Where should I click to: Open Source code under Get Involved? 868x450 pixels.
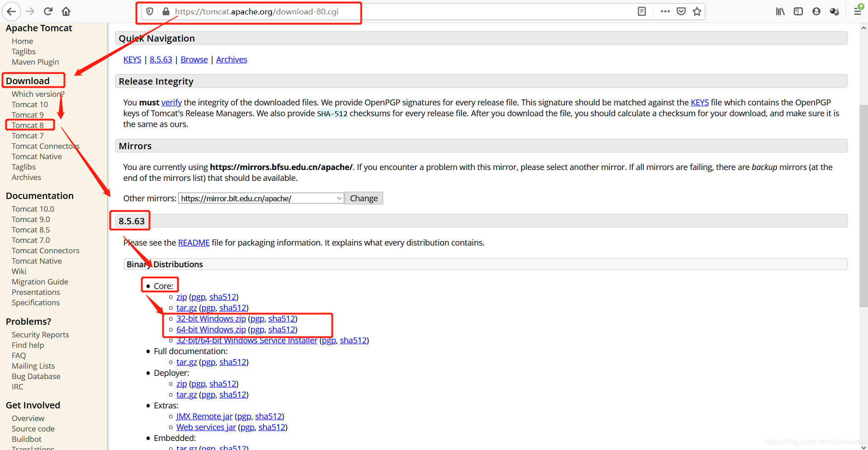click(x=33, y=429)
